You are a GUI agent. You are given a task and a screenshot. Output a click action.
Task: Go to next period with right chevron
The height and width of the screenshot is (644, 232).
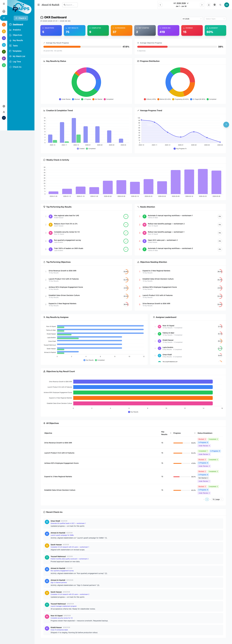202,5
